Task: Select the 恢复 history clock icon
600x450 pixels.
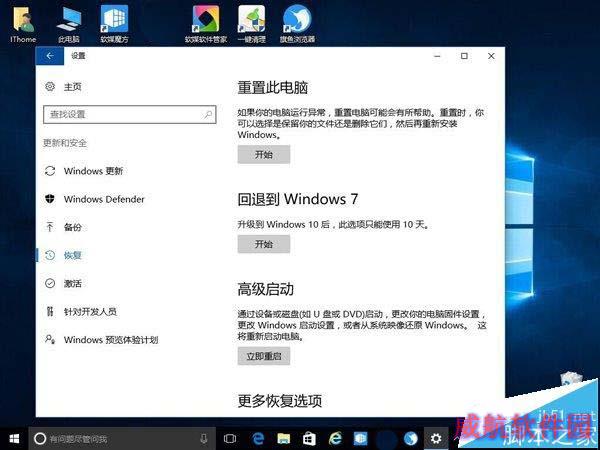Action: tap(50, 255)
